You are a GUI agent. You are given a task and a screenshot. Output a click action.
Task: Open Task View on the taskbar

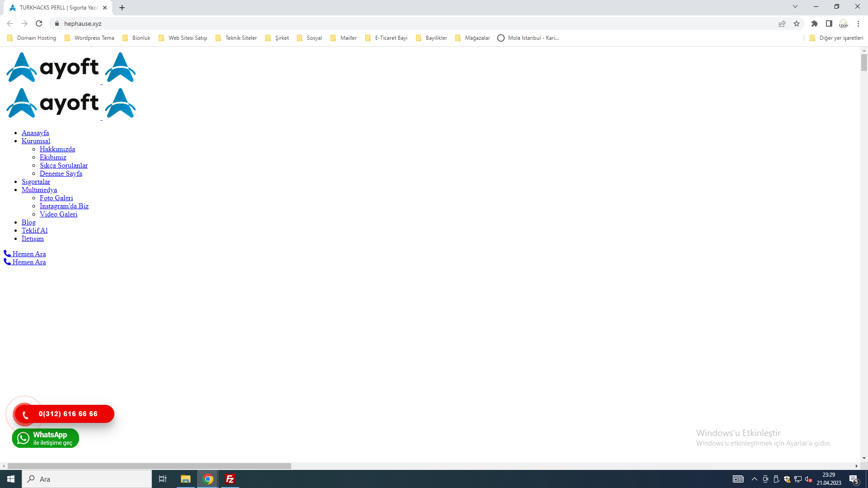tap(163, 479)
